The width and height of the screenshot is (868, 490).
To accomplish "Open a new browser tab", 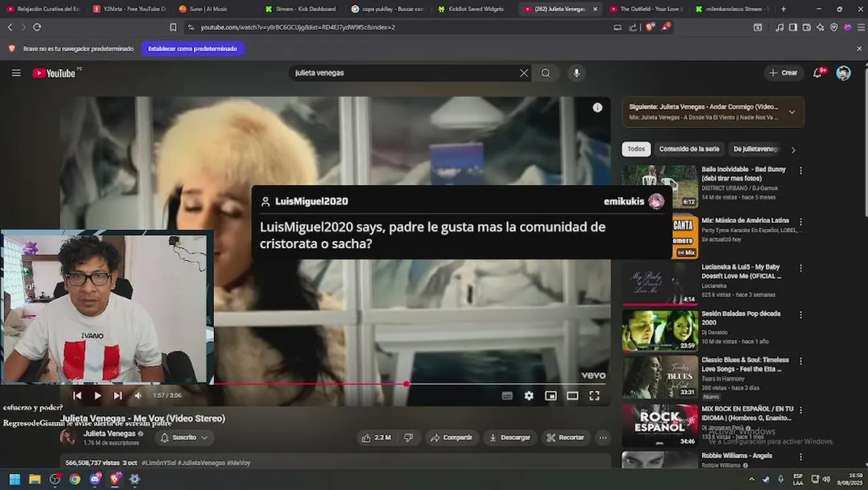I will point(784,9).
